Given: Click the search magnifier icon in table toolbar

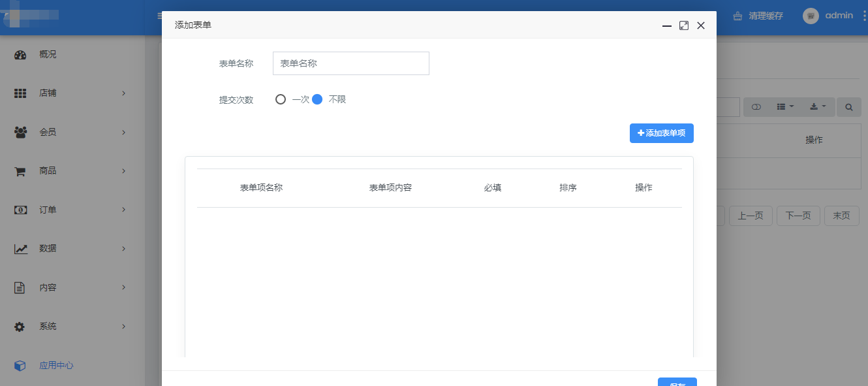Looking at the screenshot, I should [849, 107].
